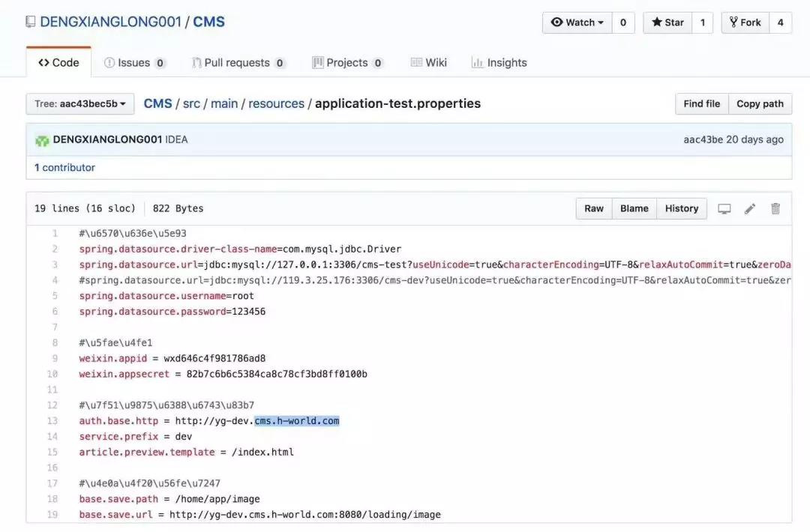Go to the Projects tab
The image size is (810, 532).
click(347, 63)
